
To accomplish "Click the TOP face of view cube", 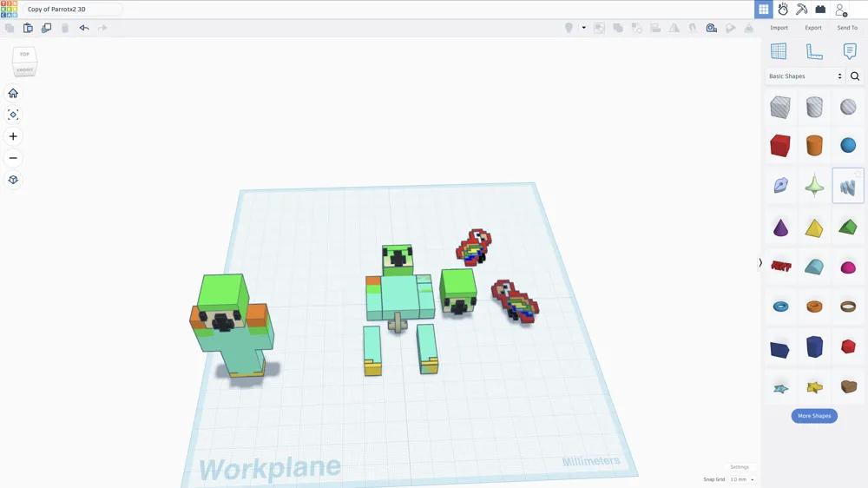I will coord(24,55).
